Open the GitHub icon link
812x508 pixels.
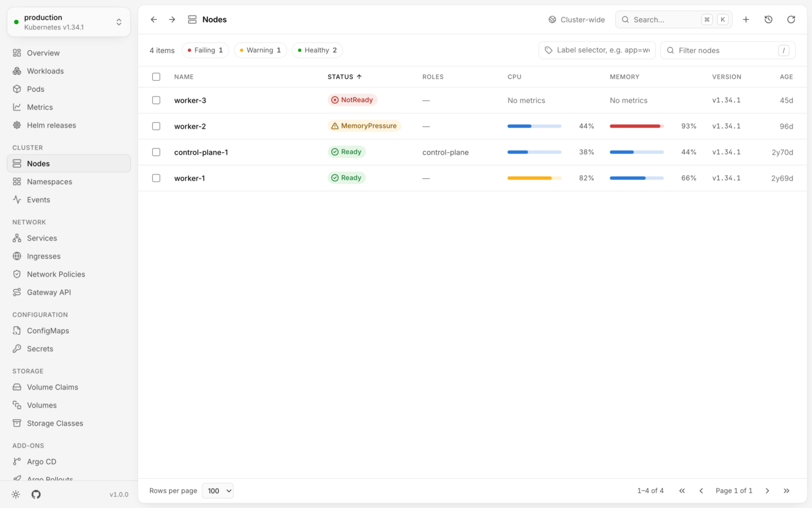pyautogui.click(x=36, y=494)
